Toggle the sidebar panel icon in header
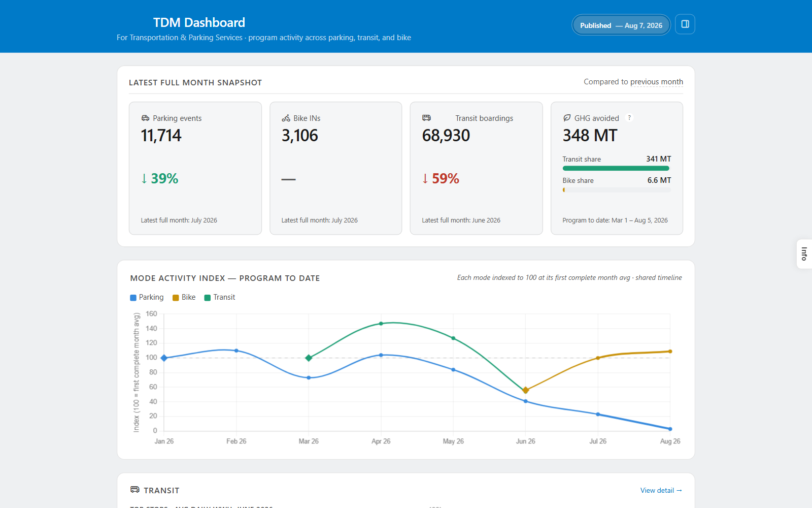The width and height of the screenshot is (812, 508). [x=685, y=24]
